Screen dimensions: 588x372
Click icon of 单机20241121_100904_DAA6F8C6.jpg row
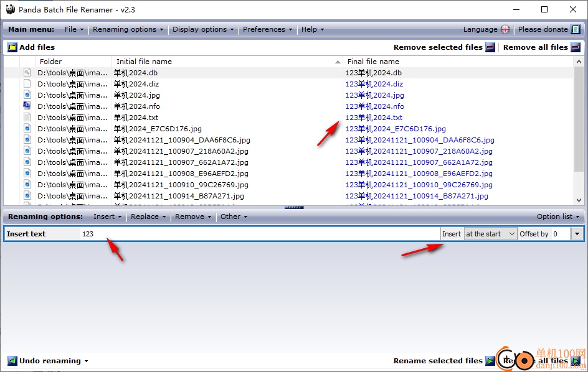(27, 140)
